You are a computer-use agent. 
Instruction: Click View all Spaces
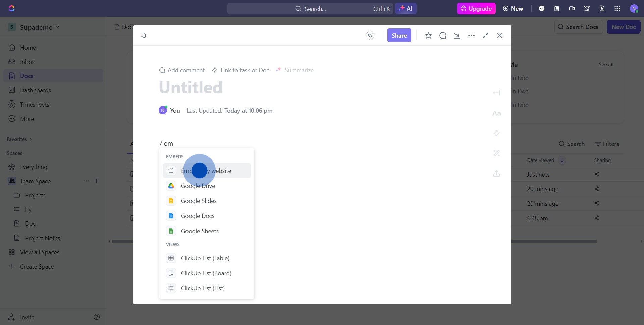(x=40, y=252)
